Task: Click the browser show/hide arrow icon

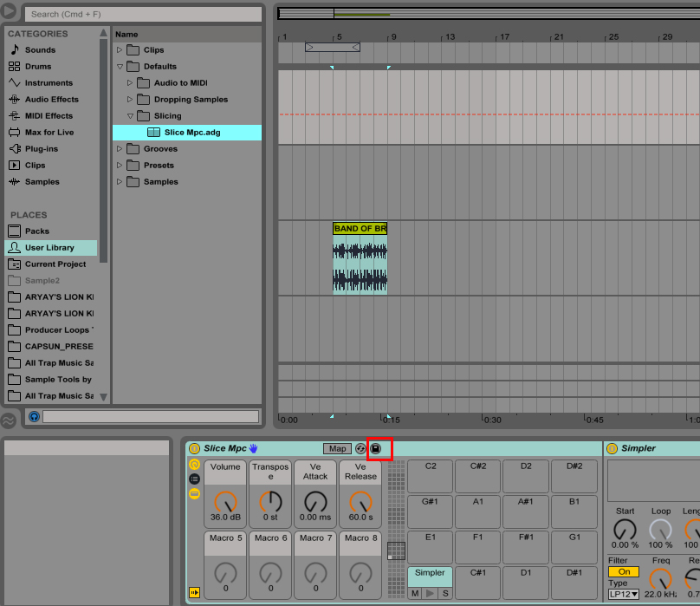Action: coord(8,10)
